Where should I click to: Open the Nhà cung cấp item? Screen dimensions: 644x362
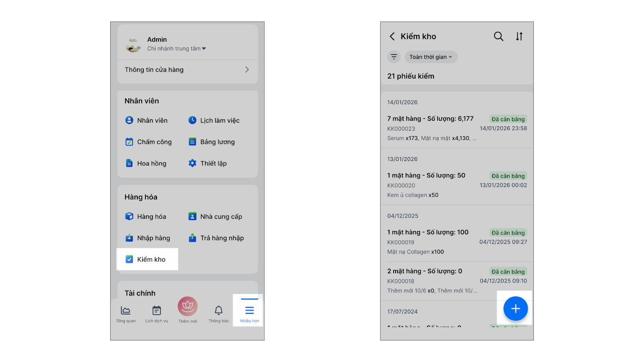215,217
